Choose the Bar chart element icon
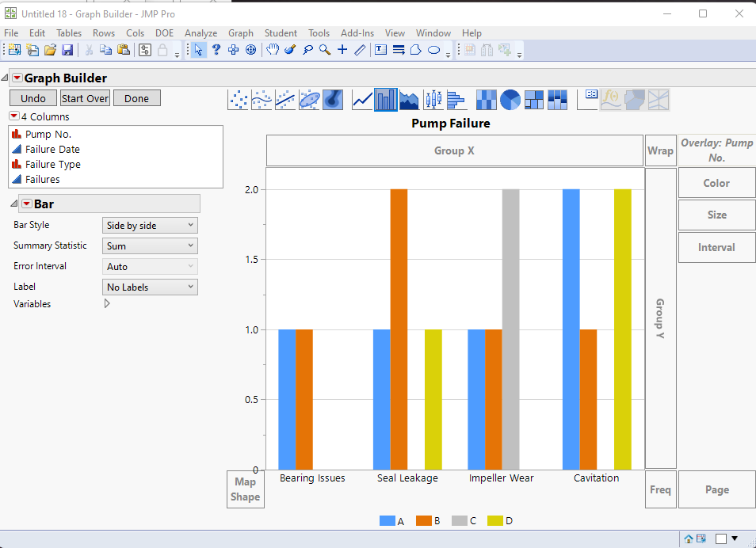756x548 pixels. (386, 100)
